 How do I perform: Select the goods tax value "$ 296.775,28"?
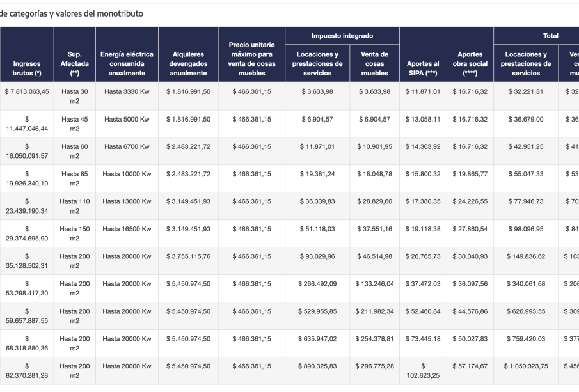click(x=374, y=366)
